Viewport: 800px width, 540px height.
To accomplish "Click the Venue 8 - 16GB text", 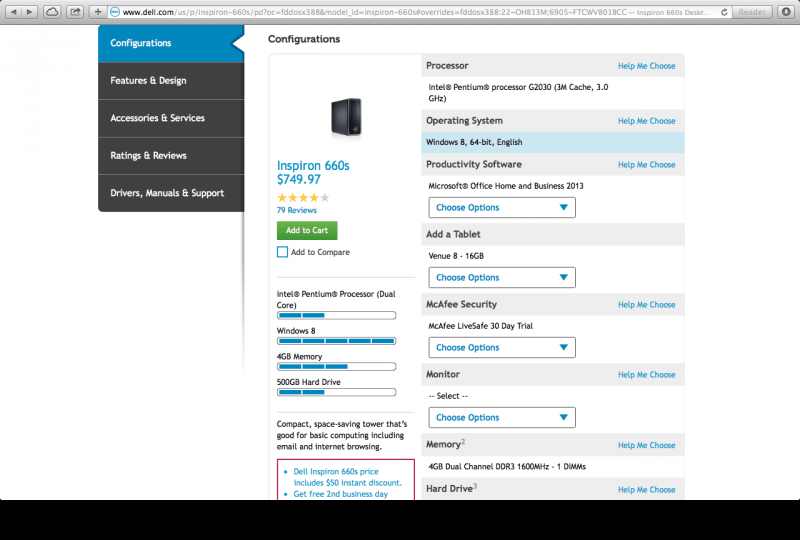I will [x=456, y=256].
